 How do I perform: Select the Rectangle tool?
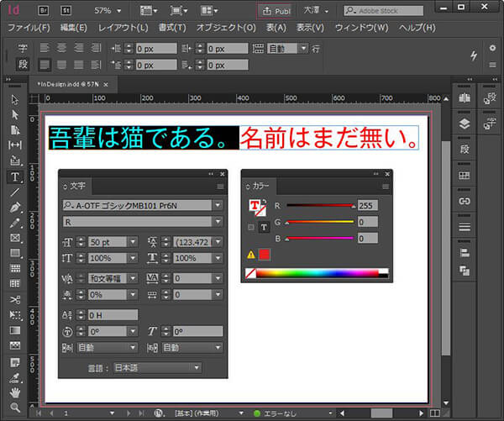tap(15, 253)
